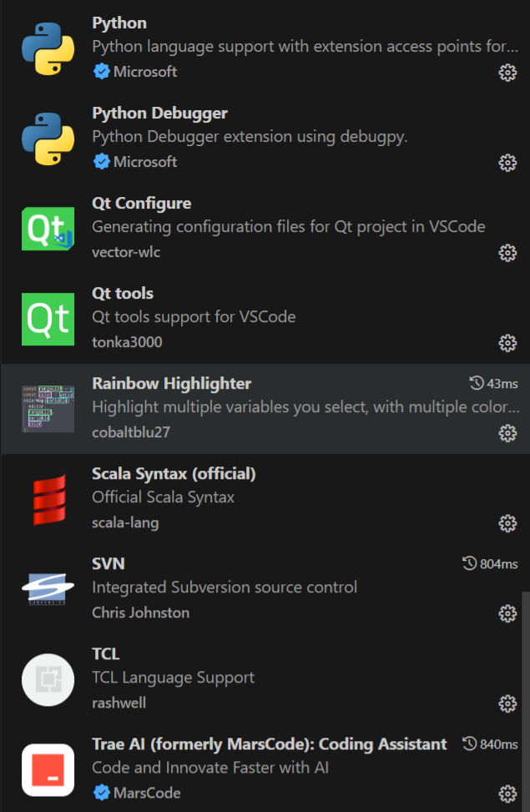Click publisher cobaltblu27

(130, 432)
